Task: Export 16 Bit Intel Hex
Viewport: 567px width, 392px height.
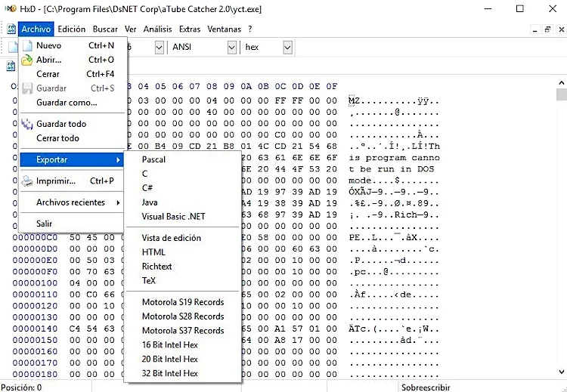Action: pyautogui.click(x=183, y=345)
